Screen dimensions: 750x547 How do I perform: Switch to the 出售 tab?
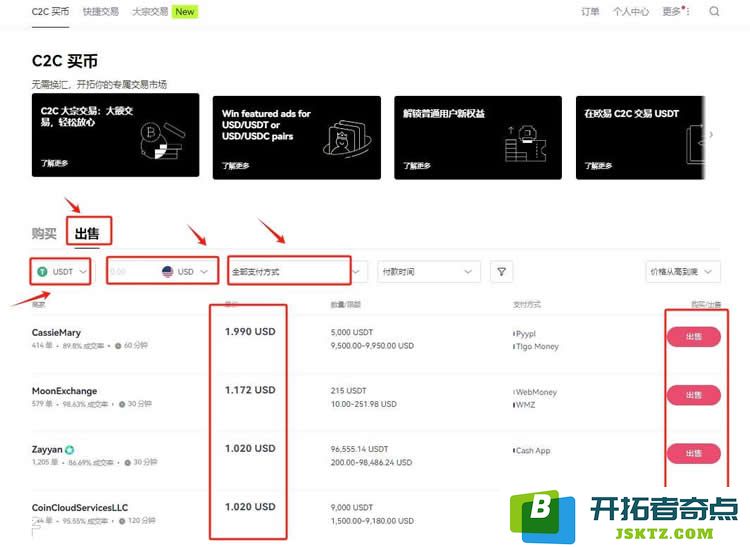[87, 233]
